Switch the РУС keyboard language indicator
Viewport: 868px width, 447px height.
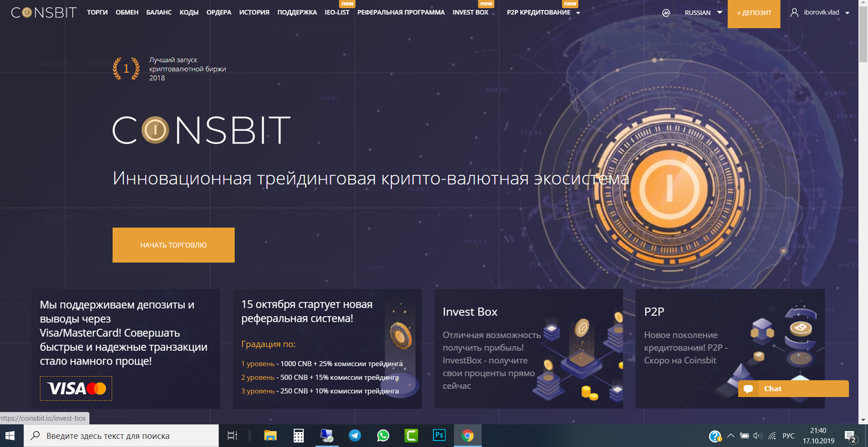[788, 435]
